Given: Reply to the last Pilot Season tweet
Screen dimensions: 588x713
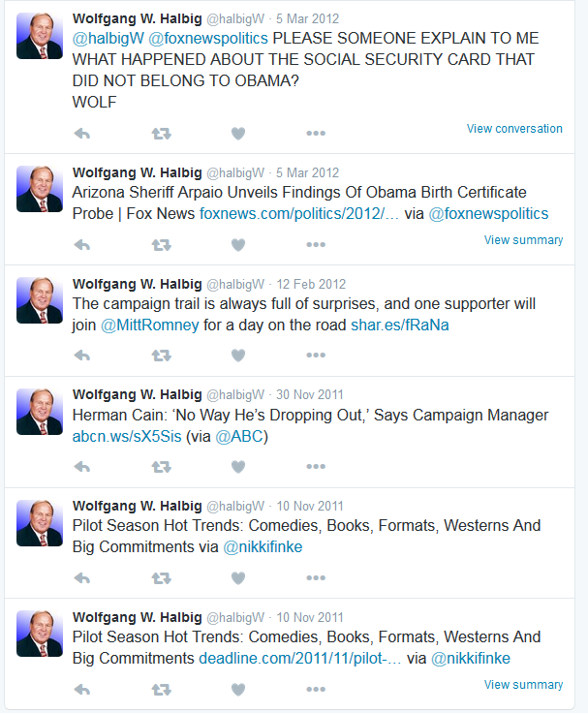Looking at the screenshot, I should tap(82, 690).
